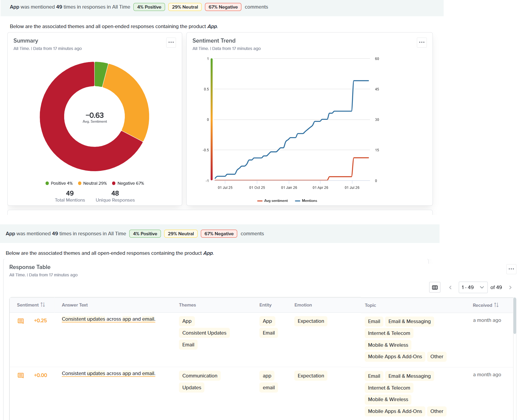Open first answer text 'Consistent updates across app'
Image resolution: width=525 pixels, height=420 pixels.
click(x=109, y=319)
